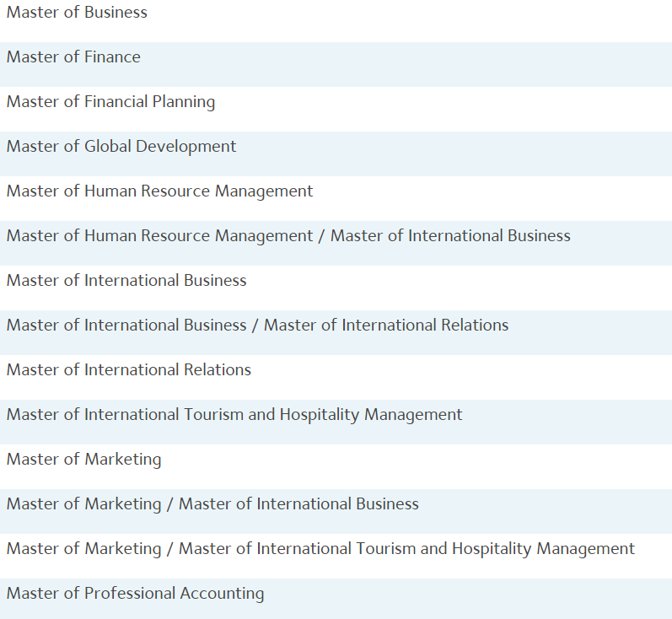
Task: Click 'Master of Marketing' in Marketing / International Business row
Action: pos(83,504)
